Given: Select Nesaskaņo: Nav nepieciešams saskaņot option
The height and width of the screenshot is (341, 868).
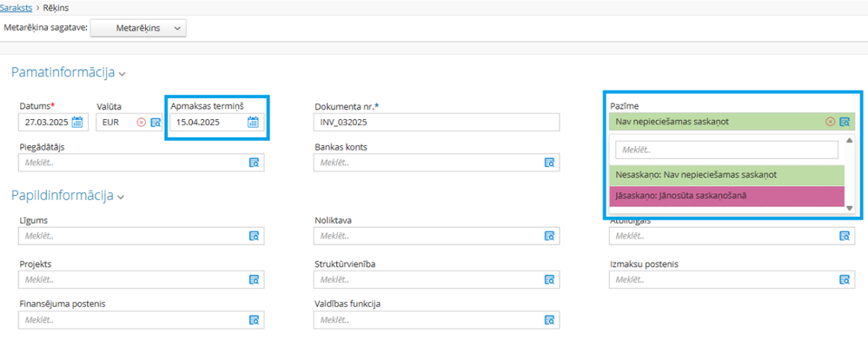Looking at the screenshot, I should pos(727,175).
